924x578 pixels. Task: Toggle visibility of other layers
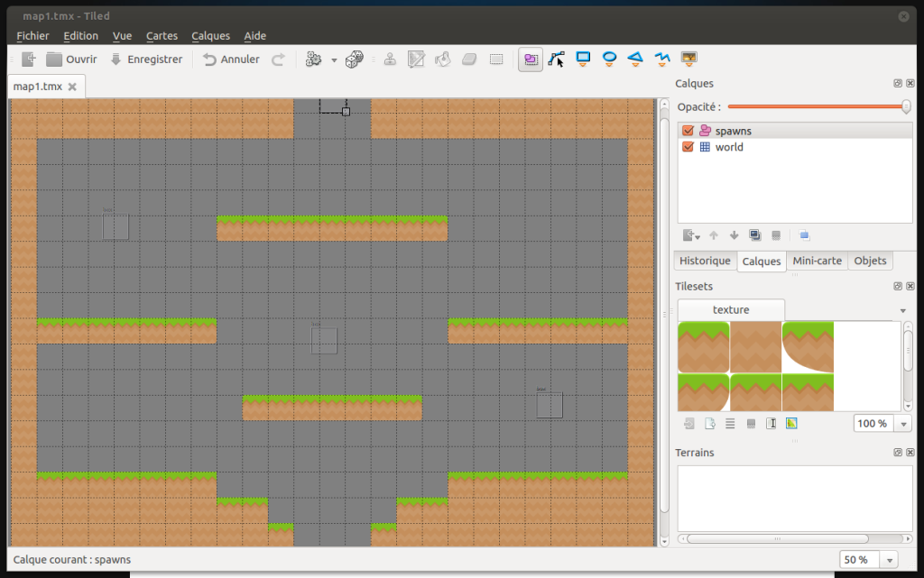[804, 235]
